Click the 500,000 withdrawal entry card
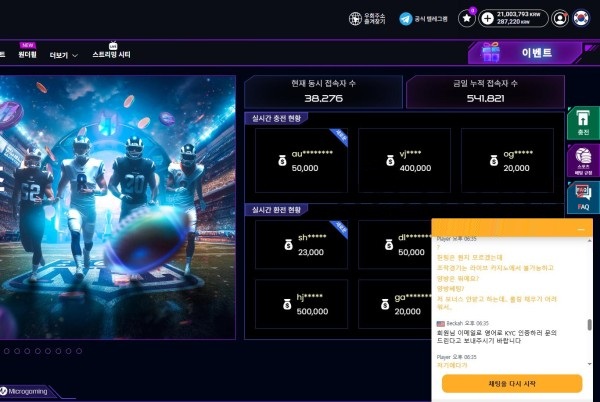Screen dimensions: 600x402 pos(297,303)
